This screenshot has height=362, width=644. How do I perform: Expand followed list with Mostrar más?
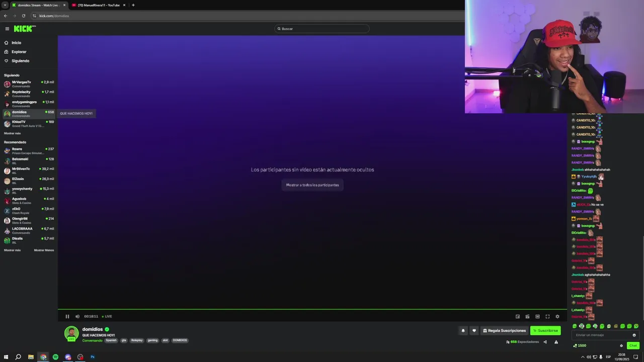point(12,133)
